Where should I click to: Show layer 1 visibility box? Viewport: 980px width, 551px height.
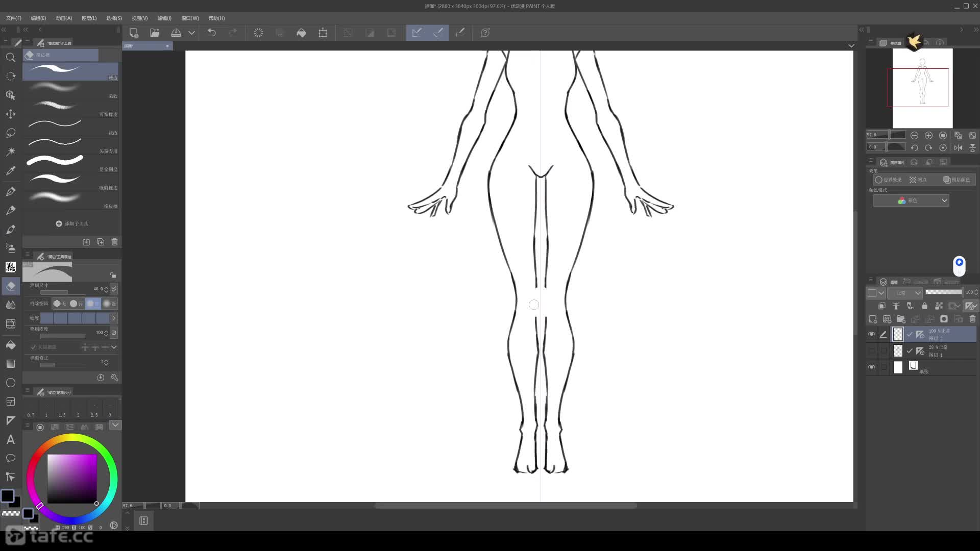coord(871,350)
